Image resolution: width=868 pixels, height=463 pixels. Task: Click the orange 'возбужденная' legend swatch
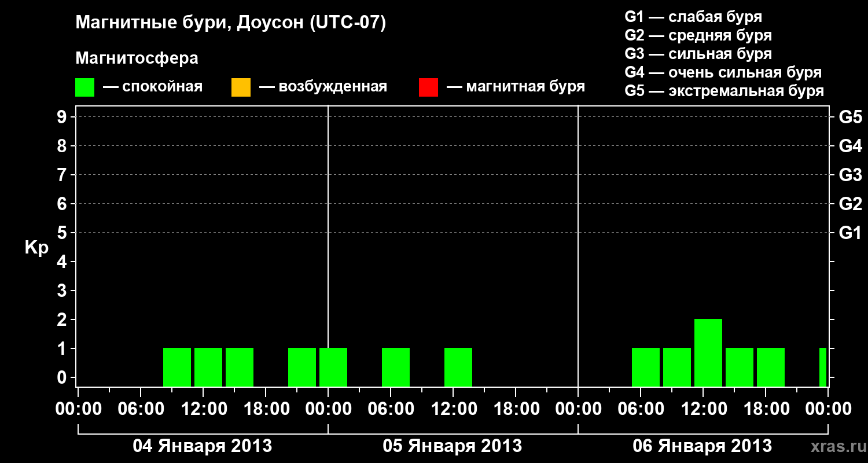[x=241, y=87]
